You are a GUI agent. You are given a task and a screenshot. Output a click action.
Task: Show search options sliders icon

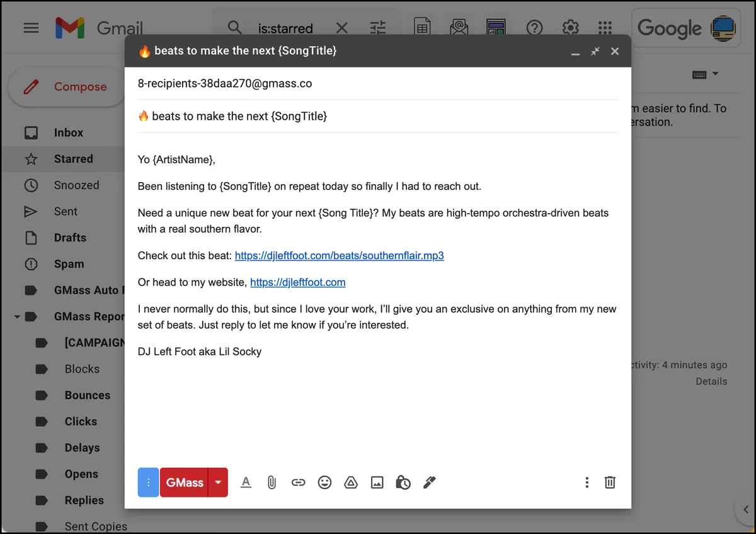click(378, 28)
